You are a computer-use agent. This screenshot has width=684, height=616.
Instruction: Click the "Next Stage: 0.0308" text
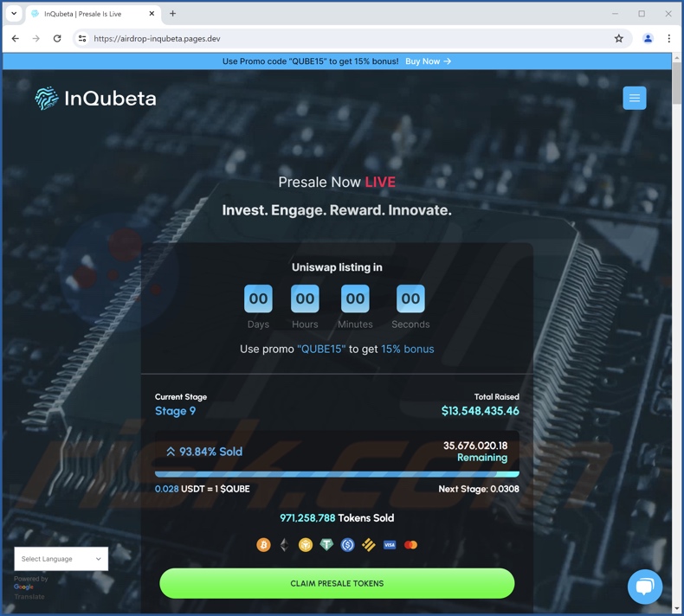tap(479, 489)
